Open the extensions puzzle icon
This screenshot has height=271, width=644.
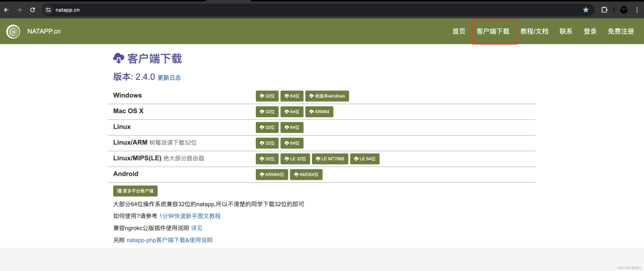[x=604, y=10]
